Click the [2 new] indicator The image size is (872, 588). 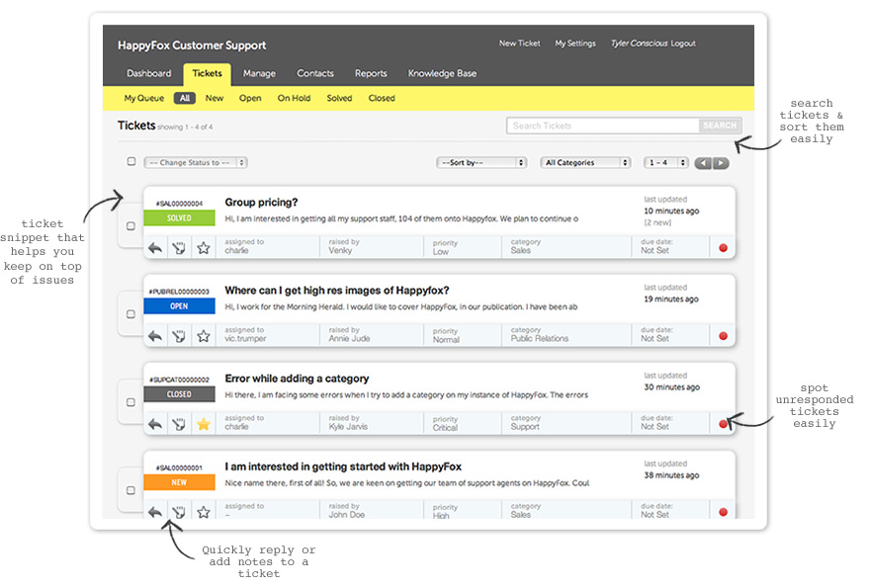point(657,223)
